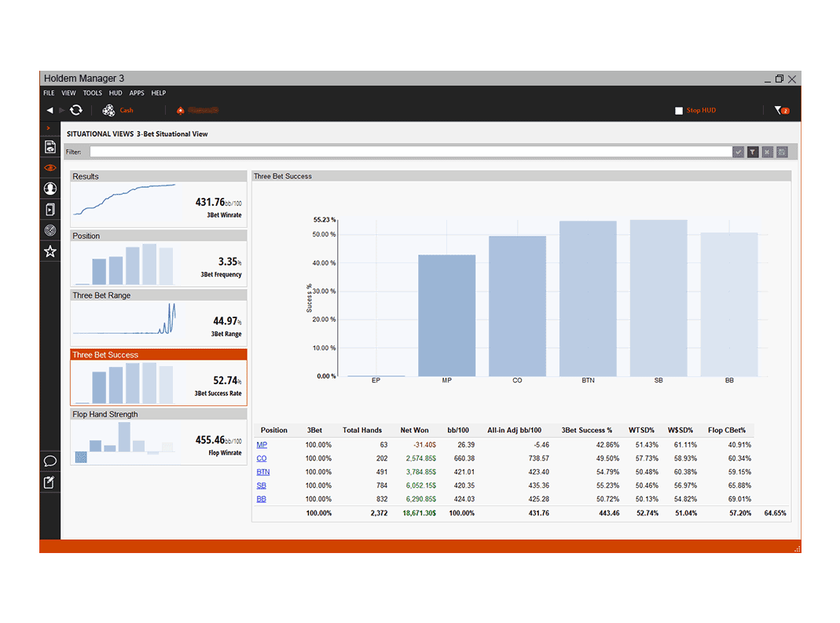This screenshot has height=623, width=840.
Task: Toggle the Stop HUD checkbox
Action: tap(679, 111)
